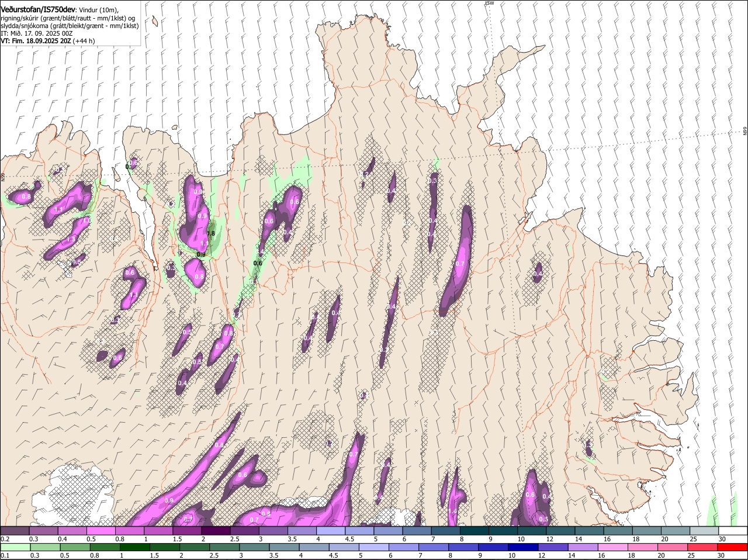
Task: Select upper legend grey swatch between 25 and 30
Action: click(x=705, y=531)
